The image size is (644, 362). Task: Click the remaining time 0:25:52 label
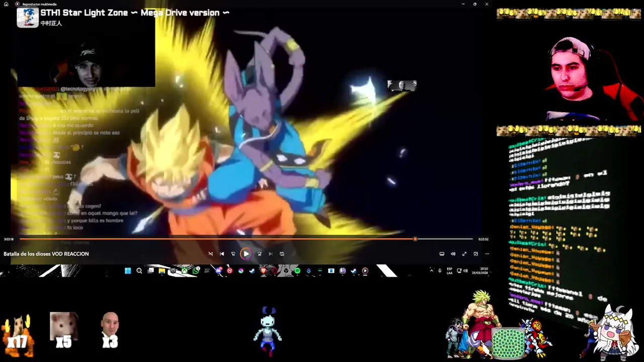coord(484,239)
